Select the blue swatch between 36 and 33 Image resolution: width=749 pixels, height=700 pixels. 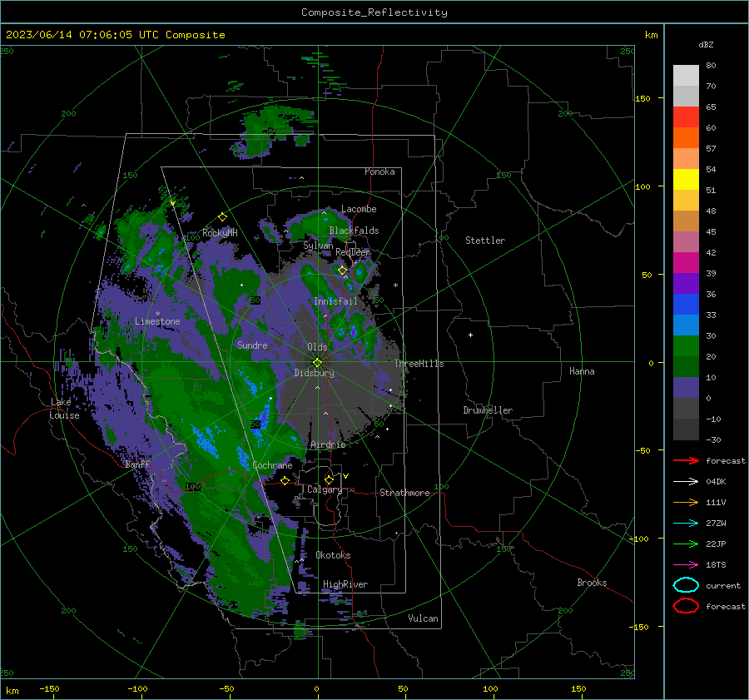[x=686, y=304]
